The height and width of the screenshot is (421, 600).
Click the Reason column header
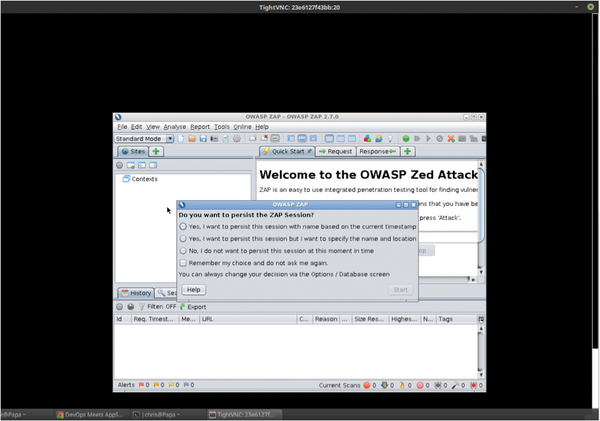pyautogui.click(x=326, y=319)
